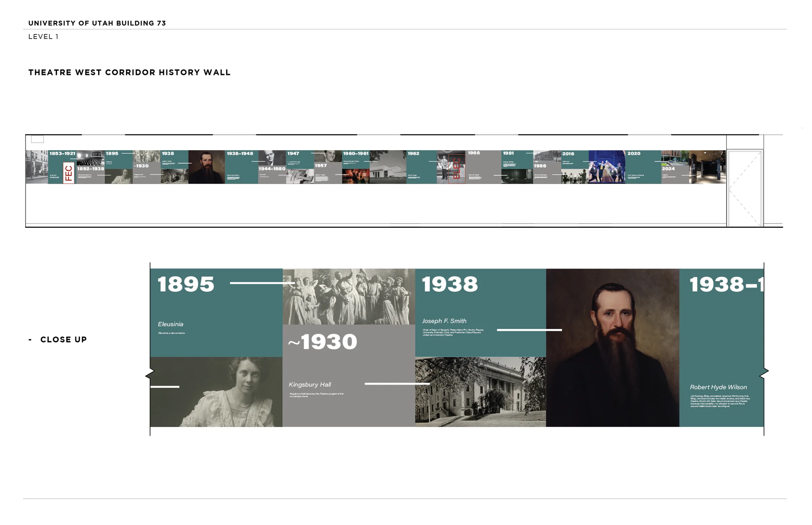Image resolution: width=812 pixels, height=525 pixels.
Task: Select the 1960–1961 marker on the timeline strip
Action: pyautogui.click(x=356, y=153)
